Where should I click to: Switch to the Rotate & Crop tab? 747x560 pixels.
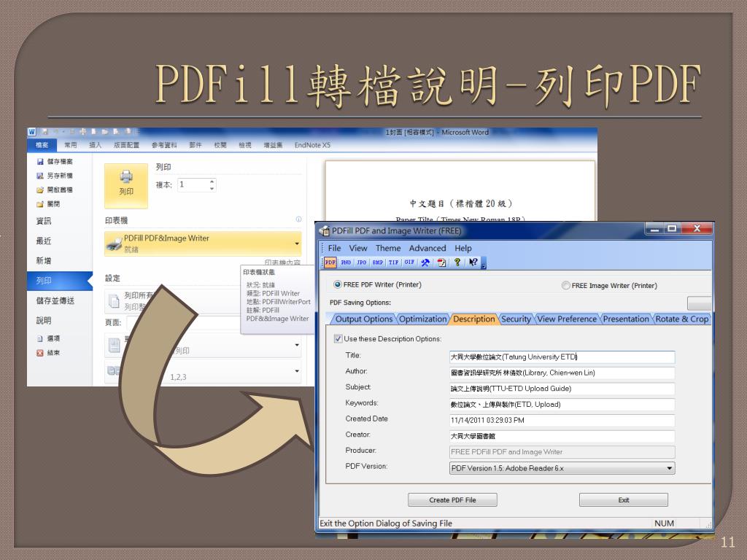(681, 319)
